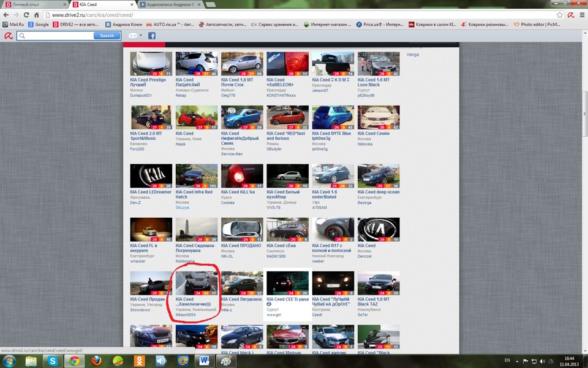
Task: Bookmark this page with the star icon
Action: (560, 15)
